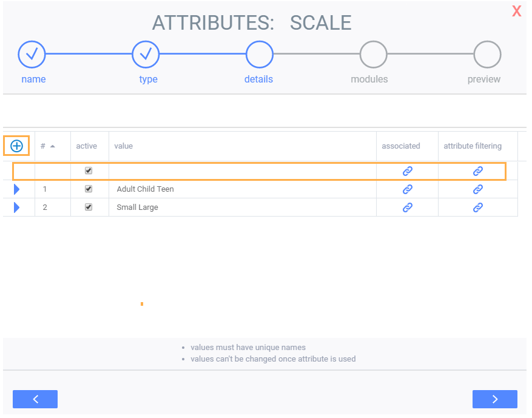Open associated link for Adult Child Teen
Viewport: 532px width, 418px height.
tap(408, 189)
